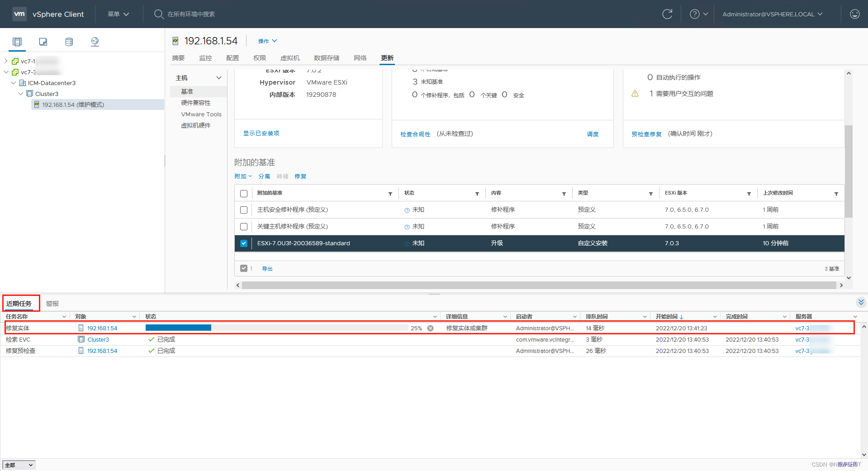Click filter icon on 类型 column
Screen dimensions: 868x471
(651, 194)
